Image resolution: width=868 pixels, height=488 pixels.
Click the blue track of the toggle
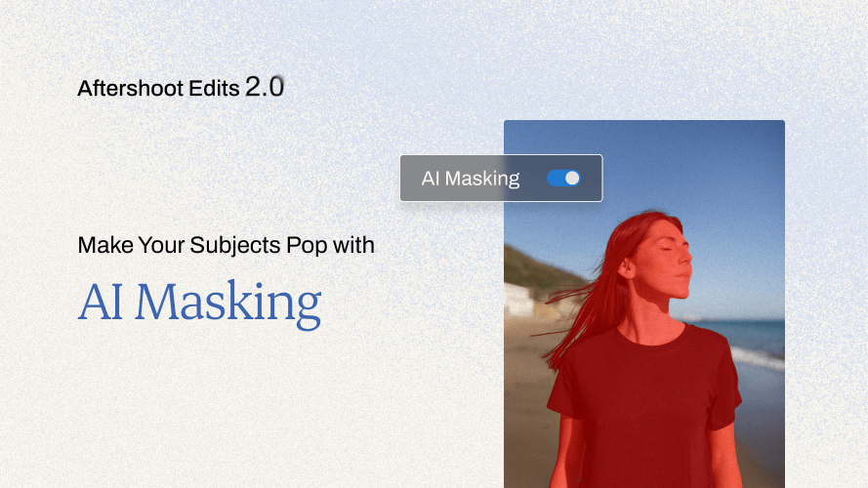[x=556, y=179]
